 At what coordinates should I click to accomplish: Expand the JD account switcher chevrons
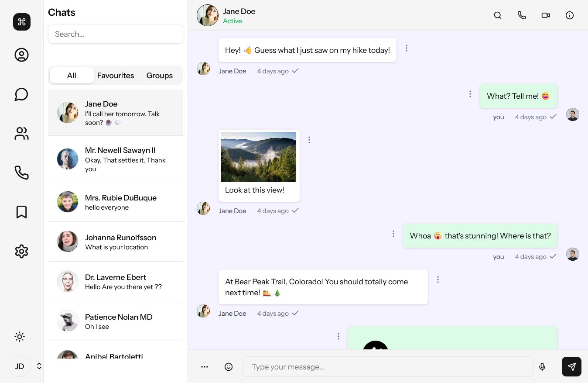tap(39, 366)
